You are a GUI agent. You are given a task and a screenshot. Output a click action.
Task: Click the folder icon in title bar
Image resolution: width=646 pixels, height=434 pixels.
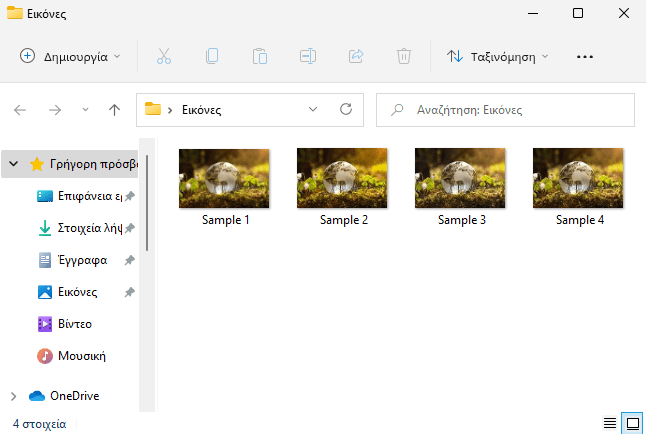coord(15,13)
